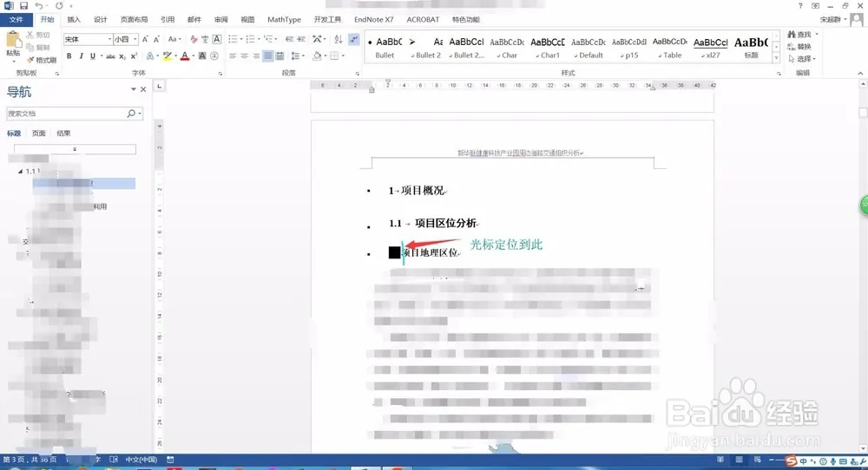Viewport: 868px width, 470px height.
Task: Click the Multilevel List icon
Action: (x=268, y=39)
